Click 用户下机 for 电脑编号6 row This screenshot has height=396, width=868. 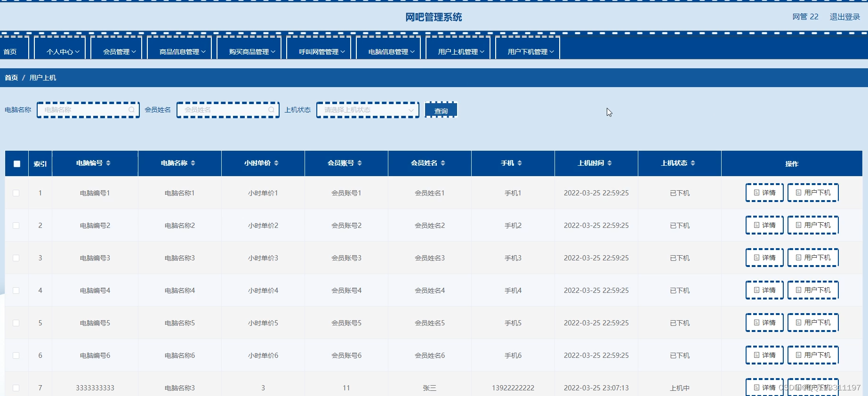click(813, 355)
